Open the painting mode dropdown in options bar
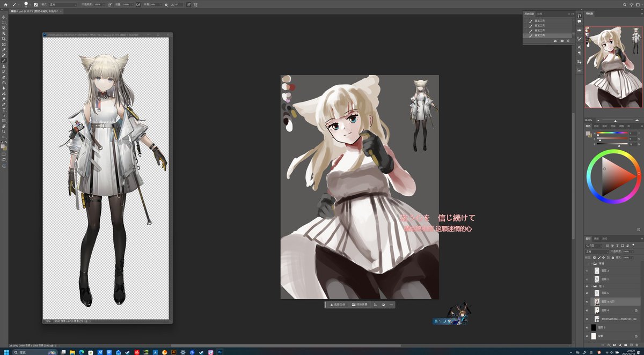Image resolution: width=644 pixels, height=355 pixels. pyautogui.click(x=63, y=4)
